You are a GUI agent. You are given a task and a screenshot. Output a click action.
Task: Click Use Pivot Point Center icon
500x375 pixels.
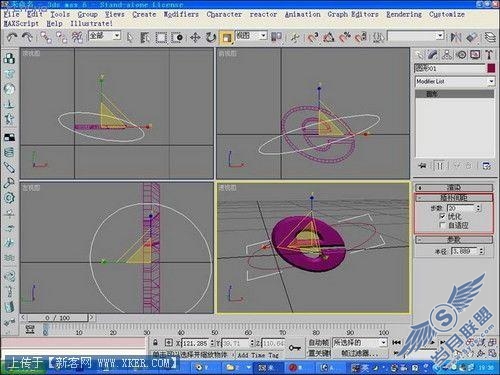[x=276, y=37]
